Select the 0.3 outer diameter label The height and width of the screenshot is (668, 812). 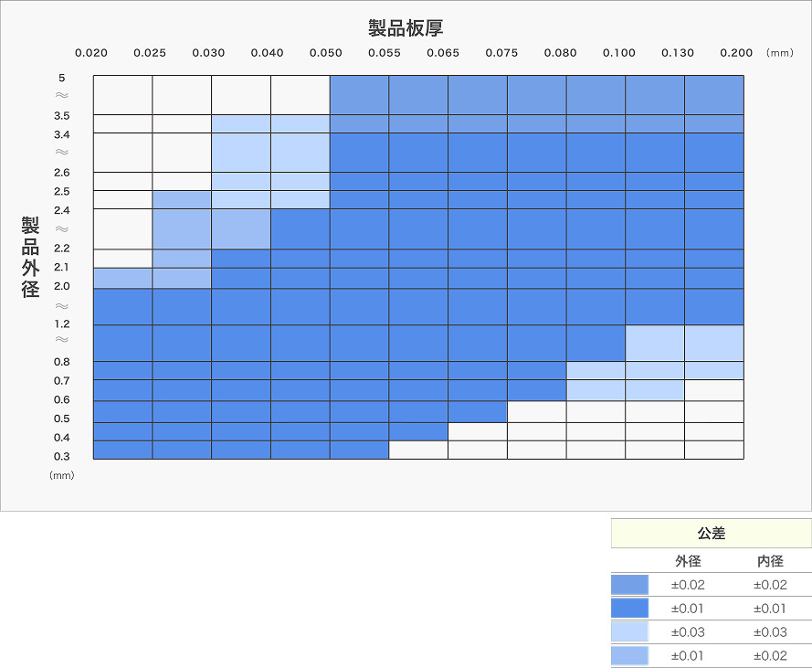(61, 456)
